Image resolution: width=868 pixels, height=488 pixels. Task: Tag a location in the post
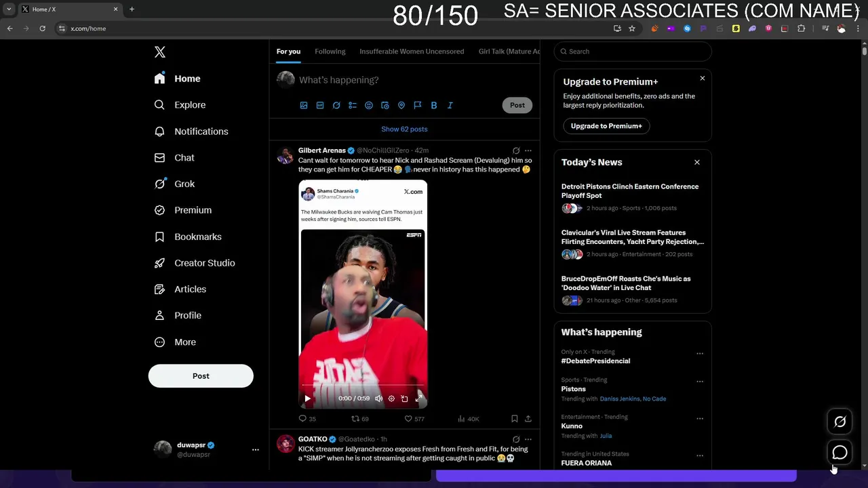point(401,105)
